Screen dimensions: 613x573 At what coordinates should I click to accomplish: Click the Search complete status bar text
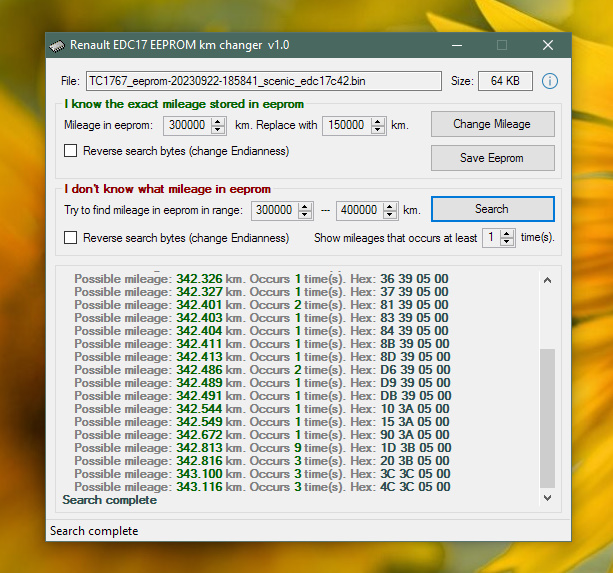(94, 531)
